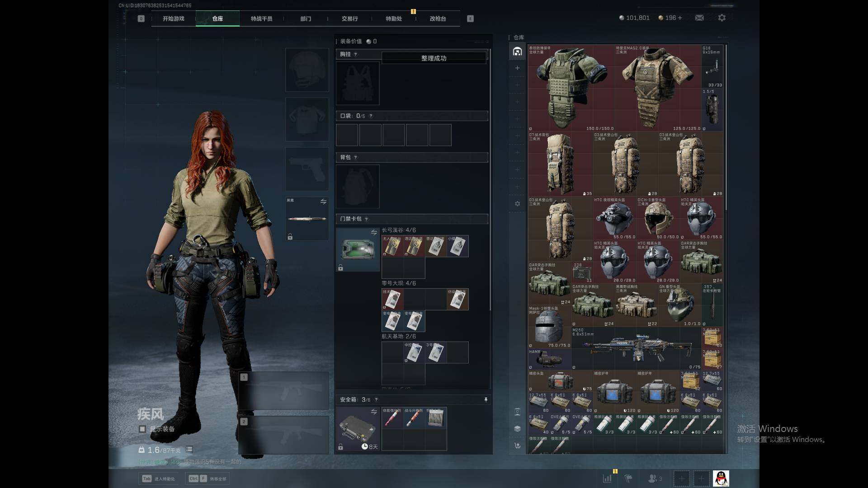This screenshot has height=488, width=868.
Task: Click the warehouse home icon in stash sidebar
Action: click(517, 52)
